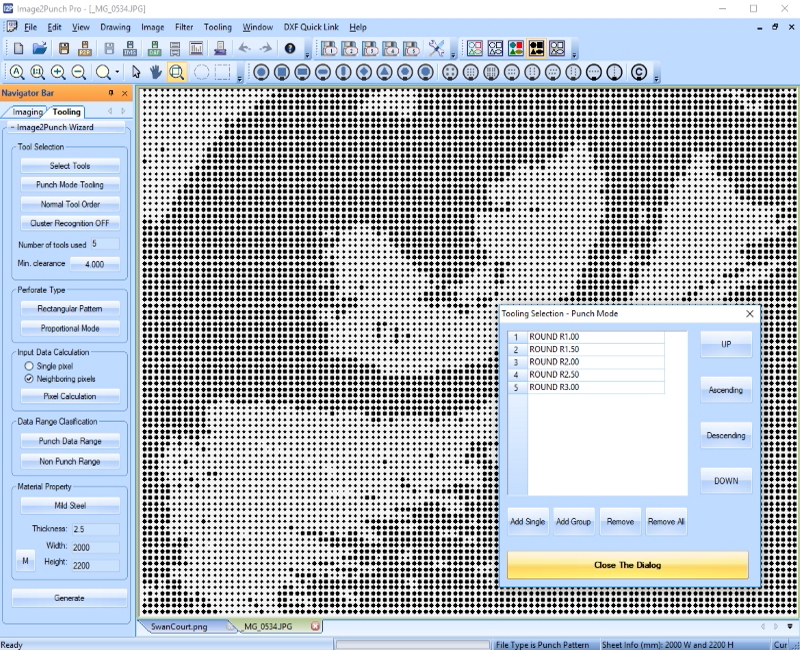Click the zoom in magnifier icon
Viewport: 800px width, 650px height.
(58, 72)
